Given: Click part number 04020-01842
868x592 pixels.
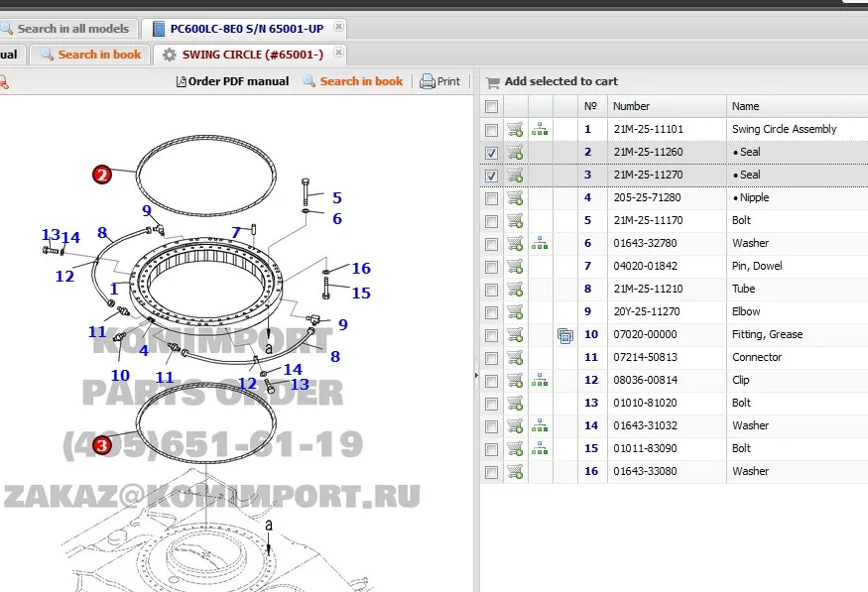Looking at the screenshot, I should click(x=646, y=266).
